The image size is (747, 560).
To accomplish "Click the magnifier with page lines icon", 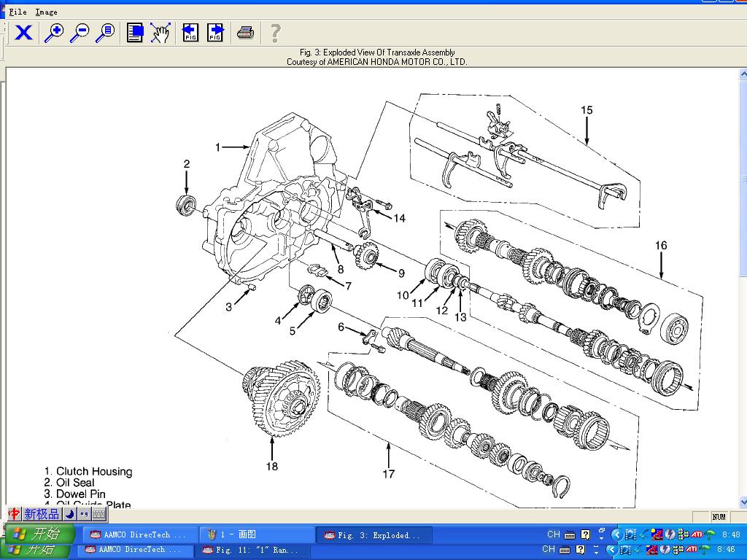I will [106, 33].
